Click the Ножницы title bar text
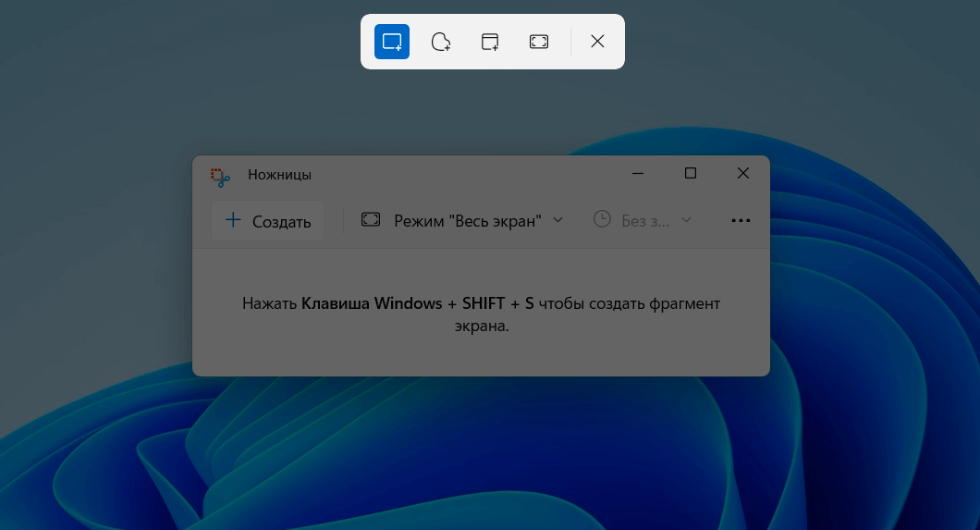 [279, 175]
